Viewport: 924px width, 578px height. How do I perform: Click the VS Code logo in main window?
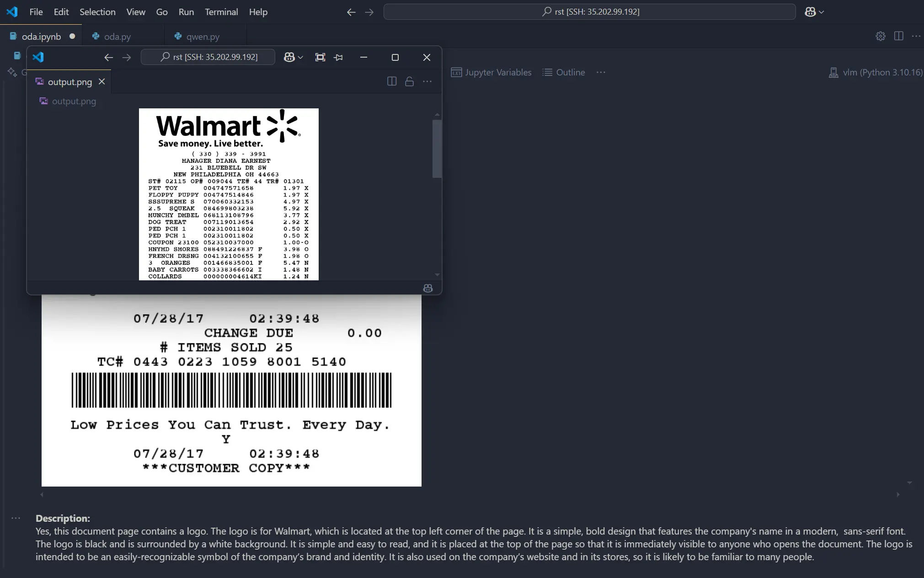coord(12,12)
